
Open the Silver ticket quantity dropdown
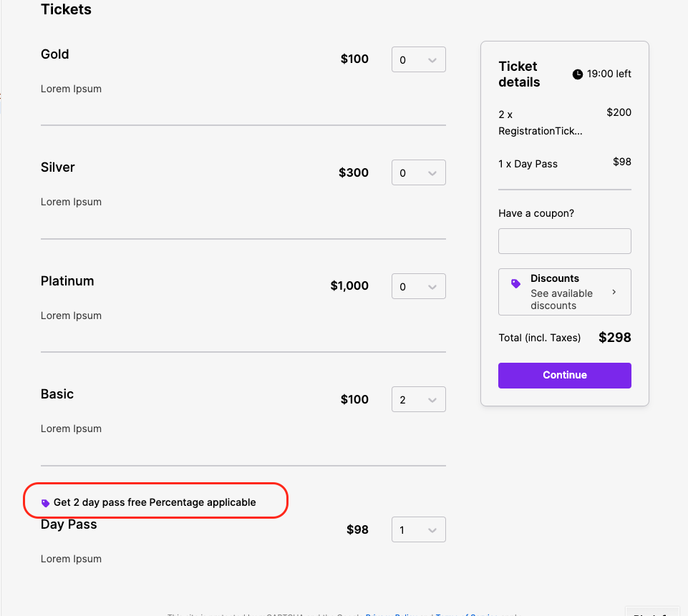[x=419, y=173]
